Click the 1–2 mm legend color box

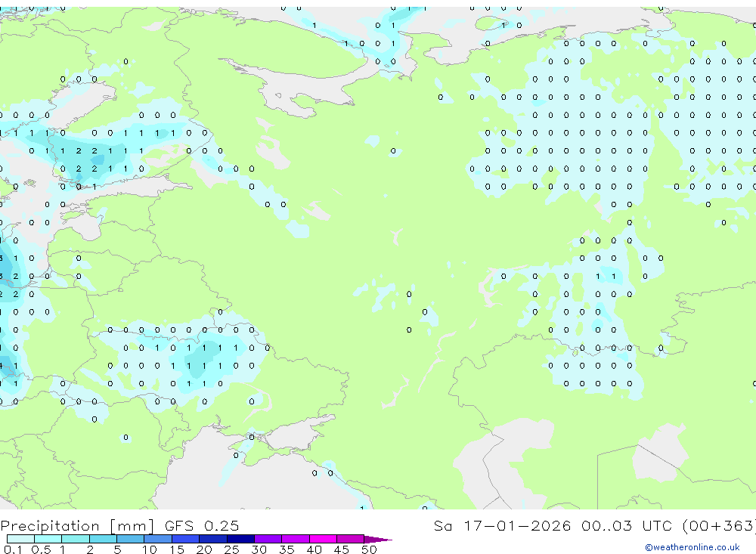click(75, 539)
